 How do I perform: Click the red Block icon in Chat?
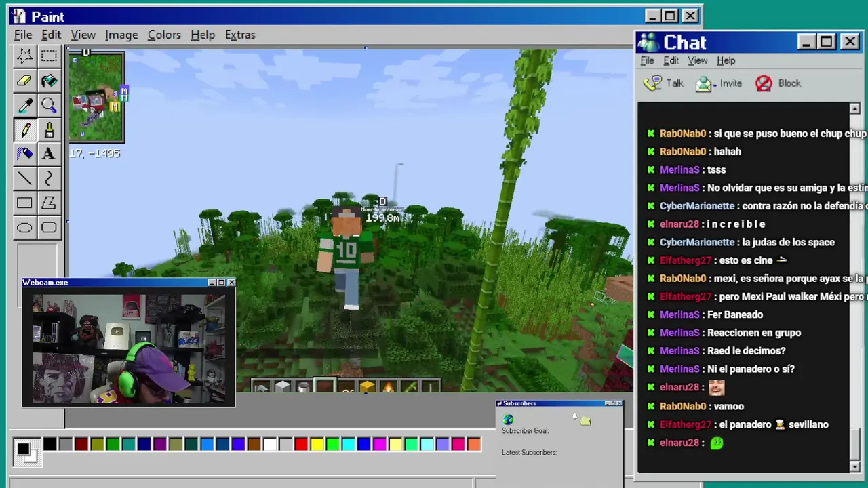tap(764, 83)
